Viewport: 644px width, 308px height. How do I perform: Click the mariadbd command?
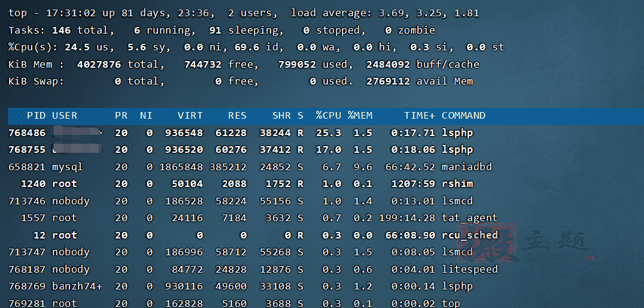[x=467, y=167]
